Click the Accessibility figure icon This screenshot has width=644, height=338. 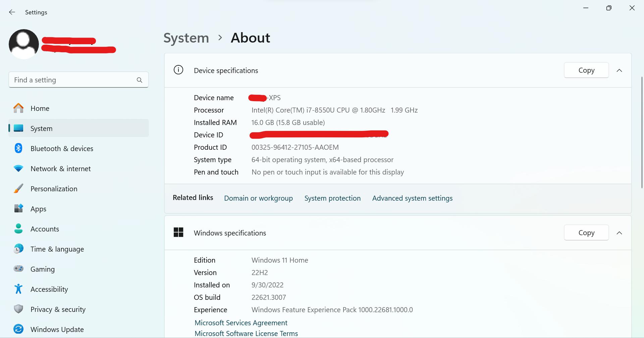pyautogui.click(x=18, y=289)
